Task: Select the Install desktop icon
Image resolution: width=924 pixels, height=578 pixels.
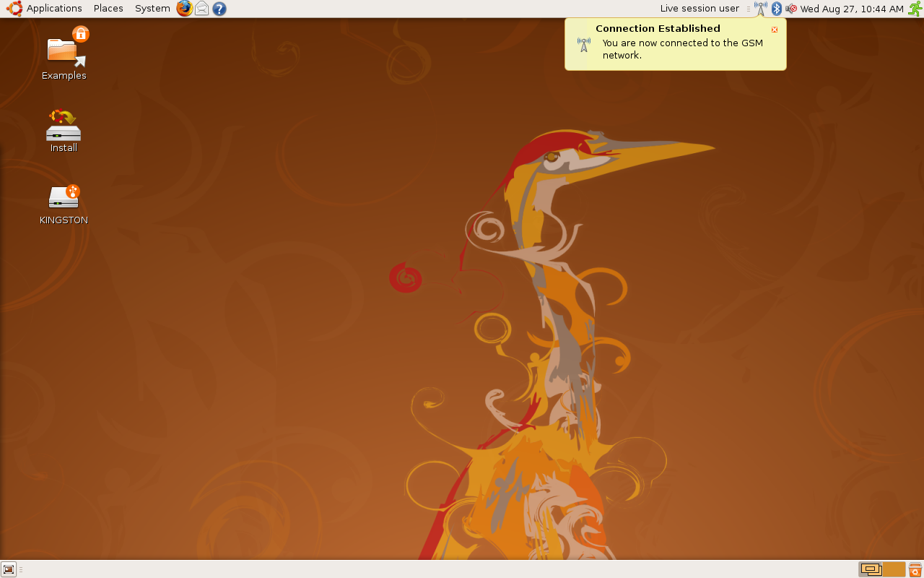Action: tap(64, 131)
